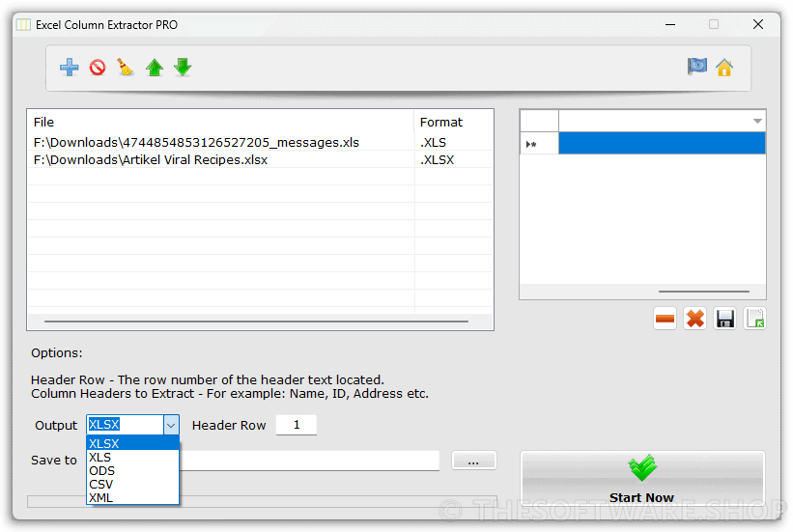This screenshot has height=532, width=793.
Task: Choose CSV from the output list
Action: tap(132, 485)
